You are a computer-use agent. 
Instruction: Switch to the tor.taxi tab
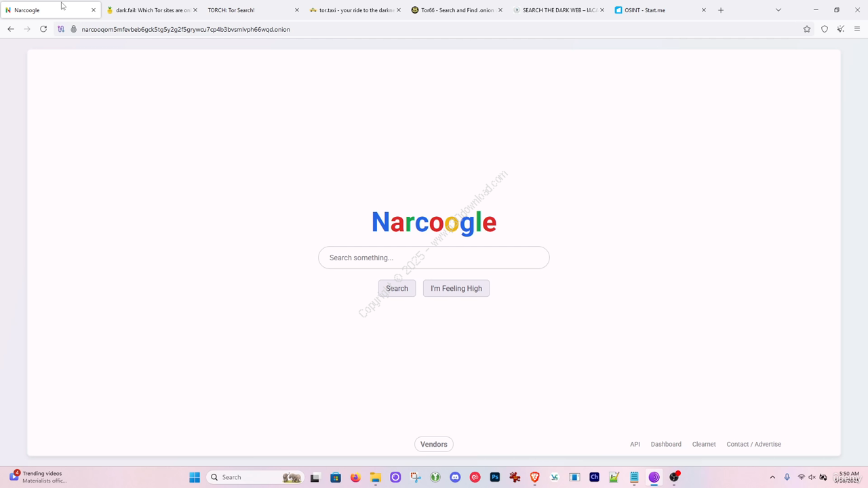[x=353, y=10]
